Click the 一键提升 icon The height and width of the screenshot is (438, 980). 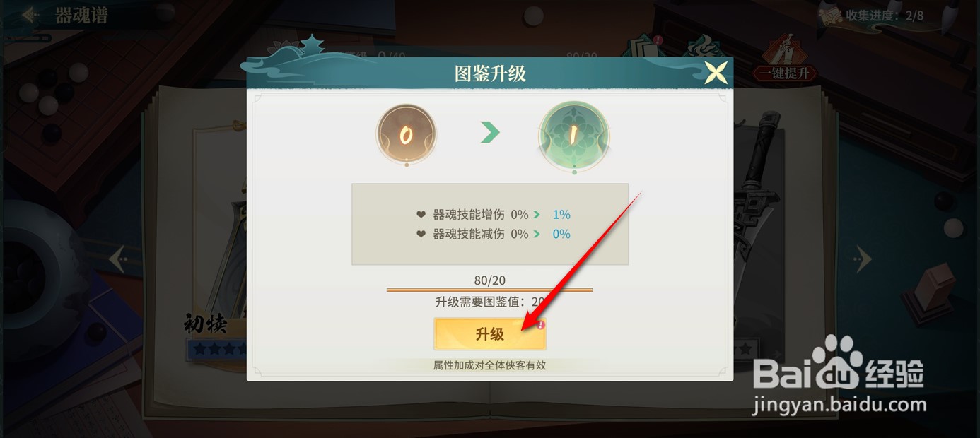click(x=785, y=58)
